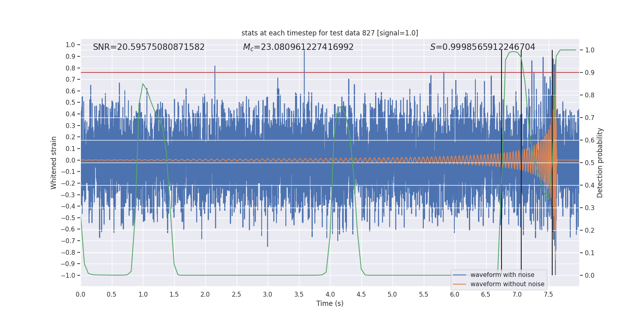
Task: Click the blue line sample in the legend
Action: [x=459, y=275]
